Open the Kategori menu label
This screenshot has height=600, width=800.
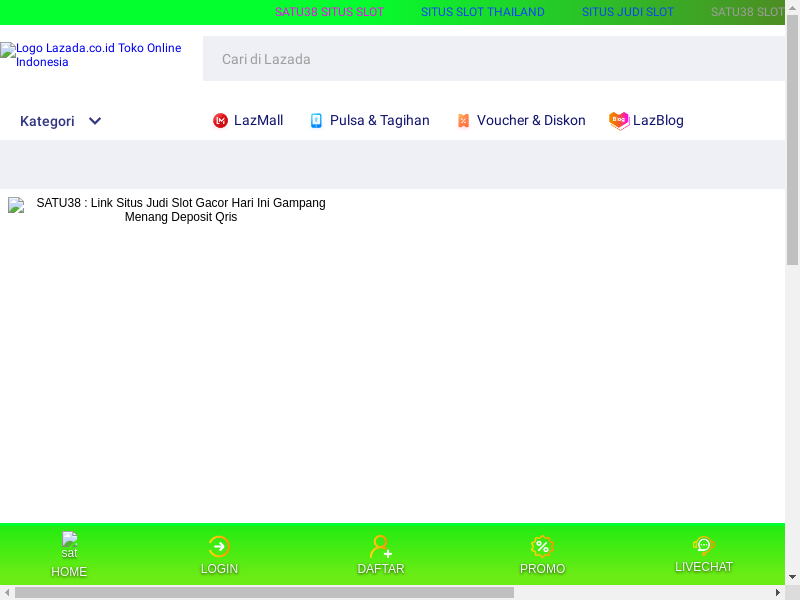pos(47,121)
